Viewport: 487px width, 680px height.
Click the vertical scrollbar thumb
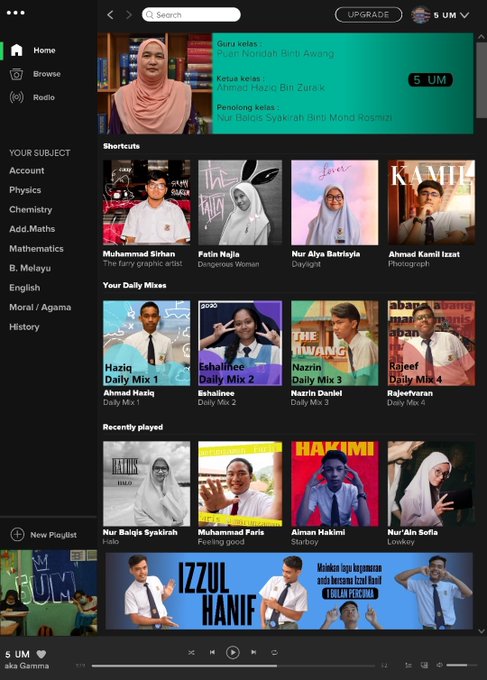[x=481, y=80]
